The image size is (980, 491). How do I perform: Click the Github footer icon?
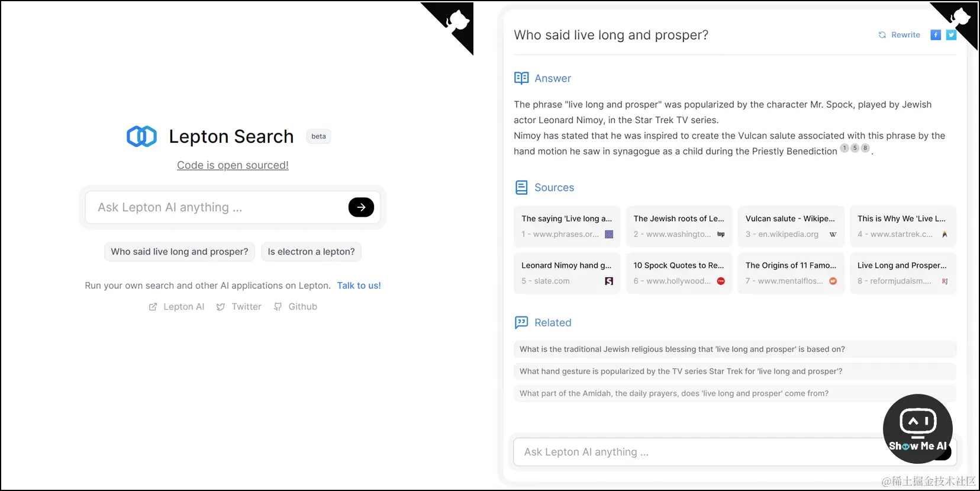click(278, 307)
